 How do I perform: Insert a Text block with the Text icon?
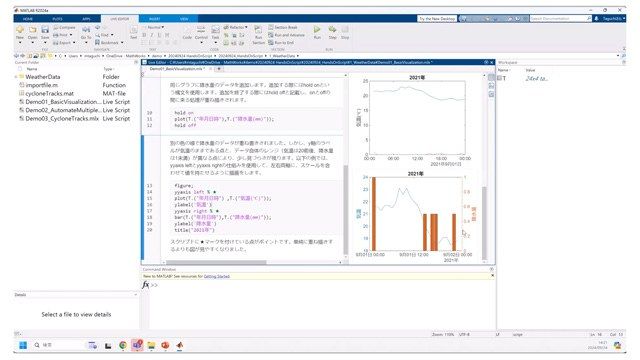[x=133, y=30]
